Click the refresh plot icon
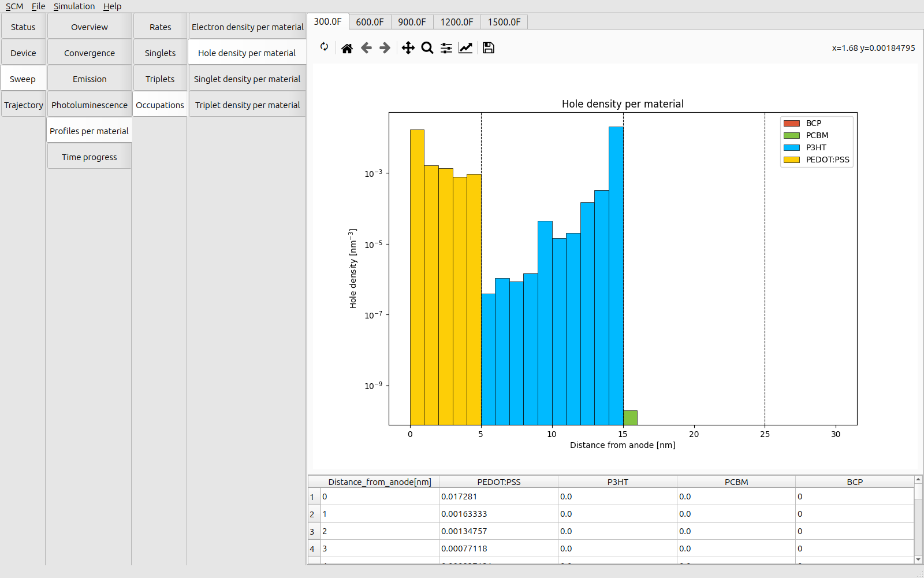Viewport: 924px width, 578px height. (325, 47)
